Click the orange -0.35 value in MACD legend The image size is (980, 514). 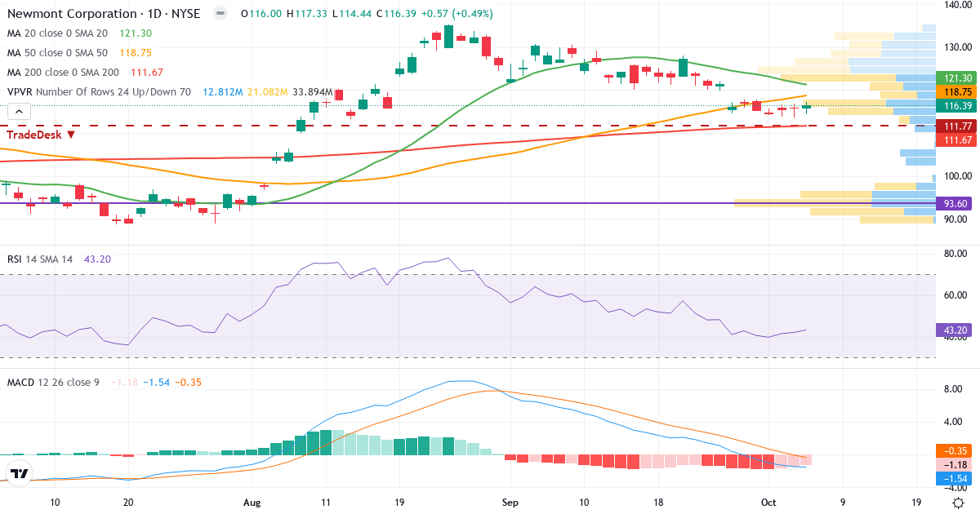pos(189,382)
